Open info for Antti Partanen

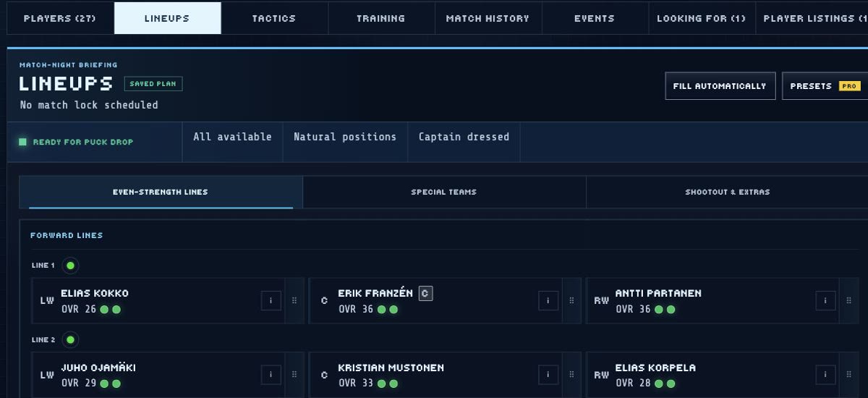[825, 301]
